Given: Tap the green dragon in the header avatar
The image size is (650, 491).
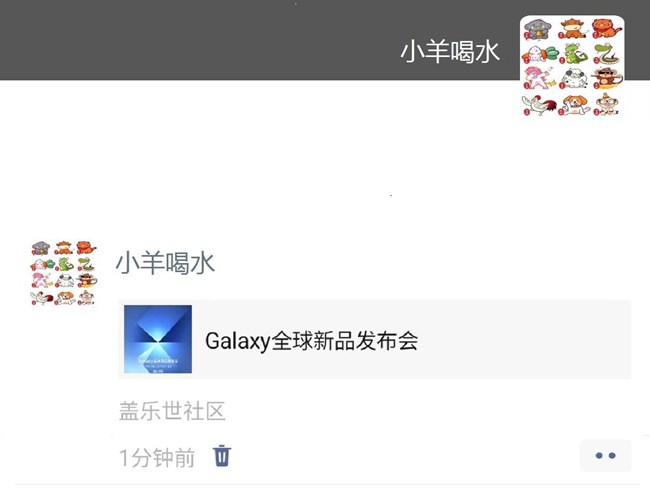Looking at the screenshot, I should click(x=574, y=53).
